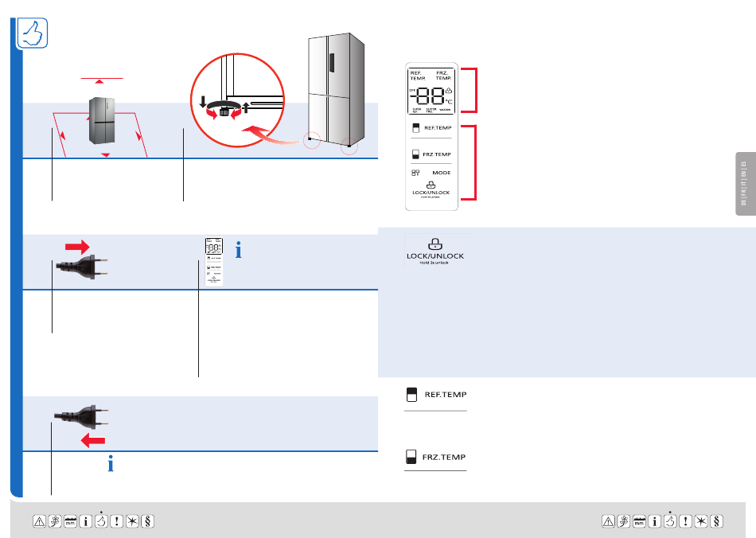
Task: Click the fridge clearance diagram with red arrows
Action: tap(101, 118)
